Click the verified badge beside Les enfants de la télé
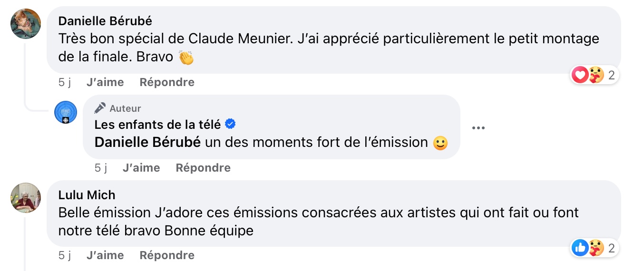The height and width of the screenshot is (271, 644). pyautogui.click(x=230, y=125)
